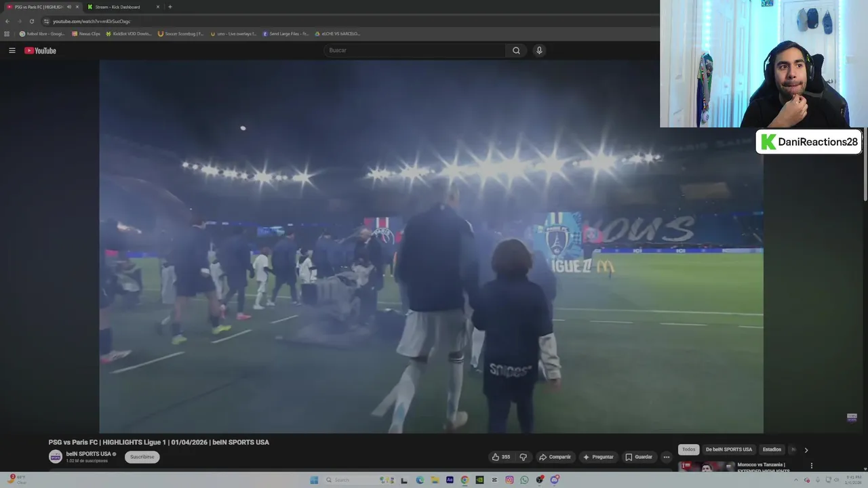The image size is (868, 488).
Task: Open the KickBot VOD Download bookmark
Action: tap(129, 33)
